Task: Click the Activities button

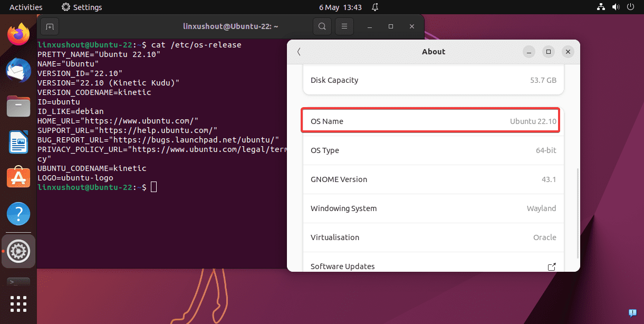Action: tap(26, 7)
